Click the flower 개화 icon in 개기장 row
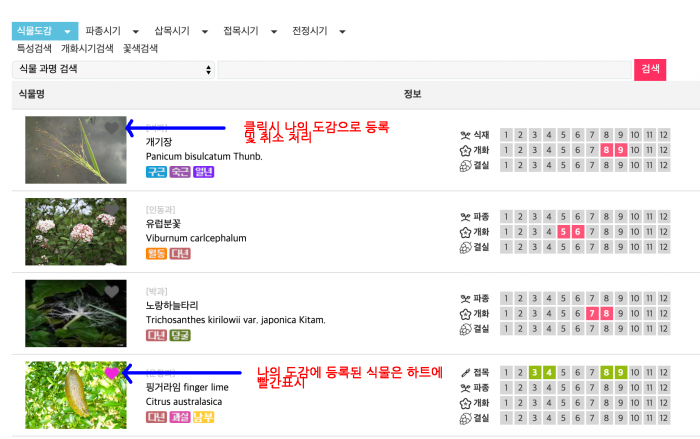The image size is (700, 439). tap(464, 150)
